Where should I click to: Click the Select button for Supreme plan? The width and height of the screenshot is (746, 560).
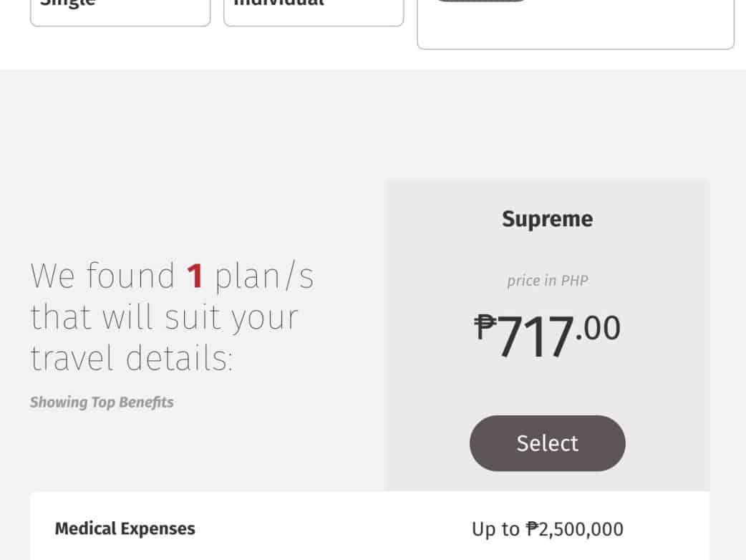547,443
